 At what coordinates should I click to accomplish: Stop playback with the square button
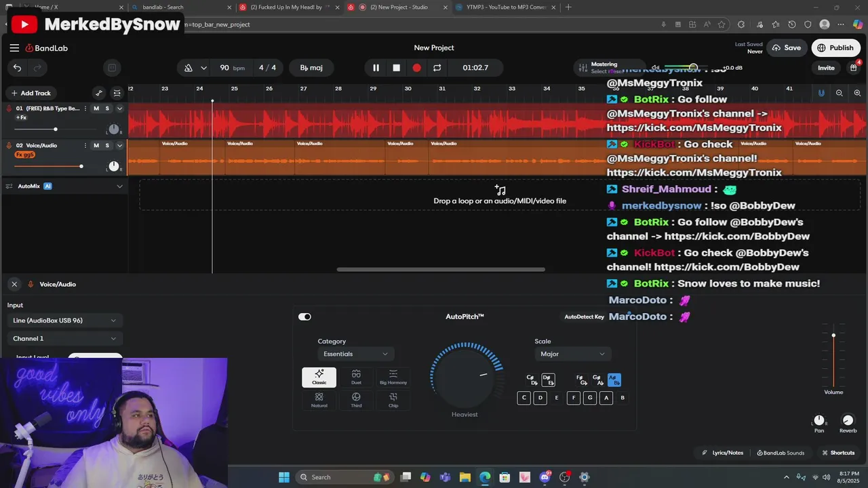click(396, 68)
